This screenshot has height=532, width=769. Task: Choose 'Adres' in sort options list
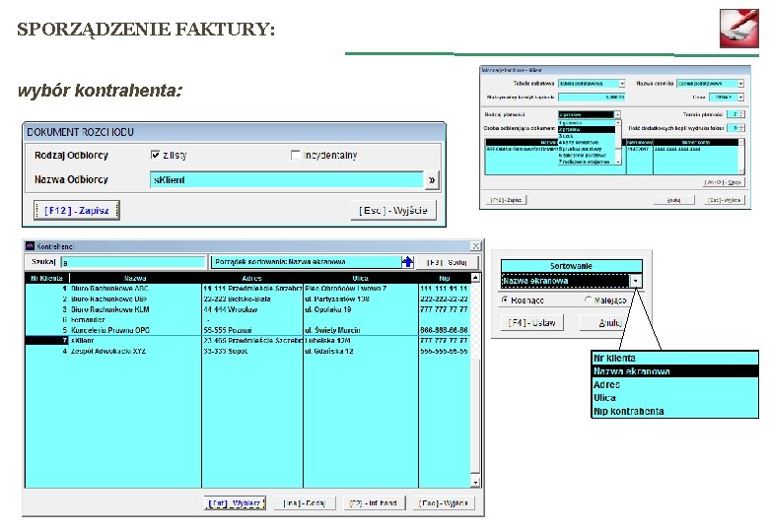coord(675,384)
